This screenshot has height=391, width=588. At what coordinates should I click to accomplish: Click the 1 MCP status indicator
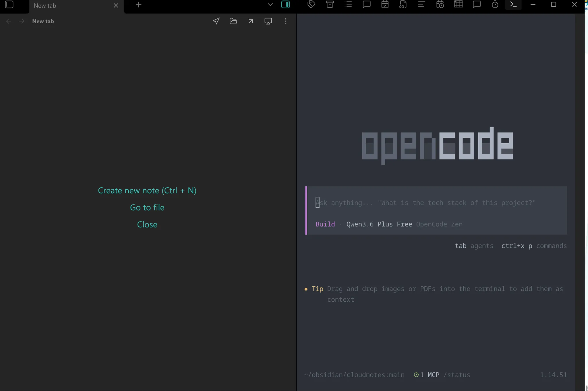427,375
